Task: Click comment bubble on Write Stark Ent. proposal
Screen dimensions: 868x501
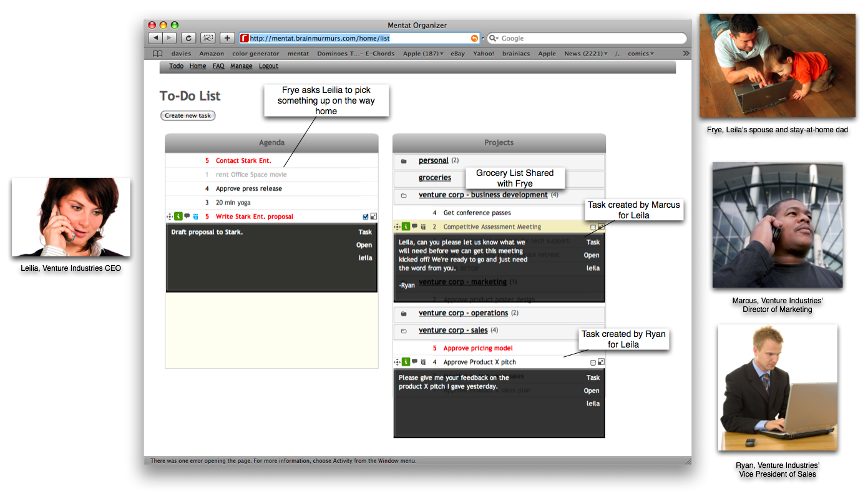Action: pyautogui.click(x=187, y=216)
